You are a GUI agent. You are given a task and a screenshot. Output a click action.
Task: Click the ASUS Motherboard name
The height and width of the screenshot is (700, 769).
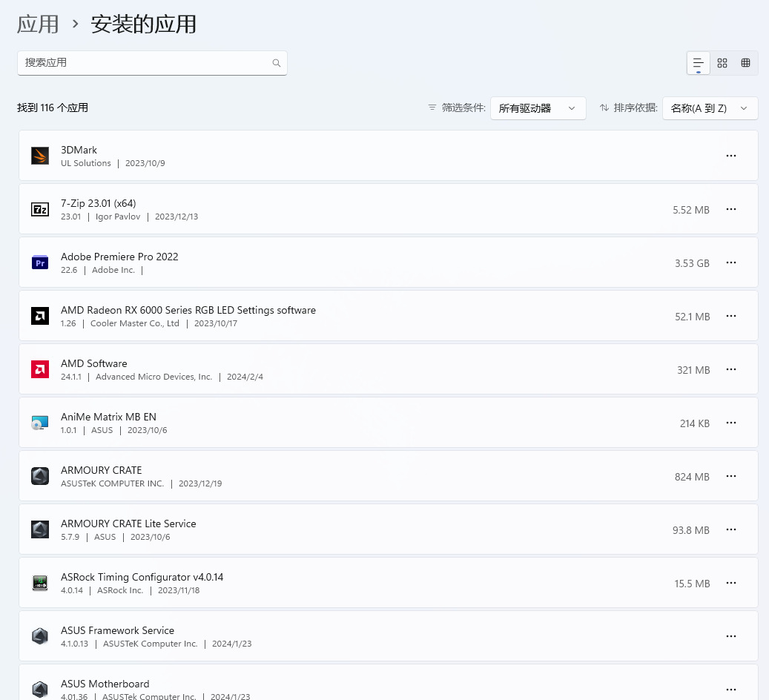[105, 684]
